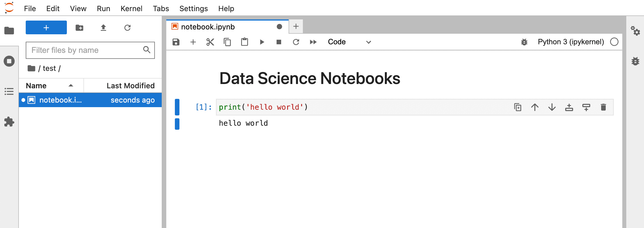Delete the cell using trash icon

pyautogui.click(x=603, y=107)
